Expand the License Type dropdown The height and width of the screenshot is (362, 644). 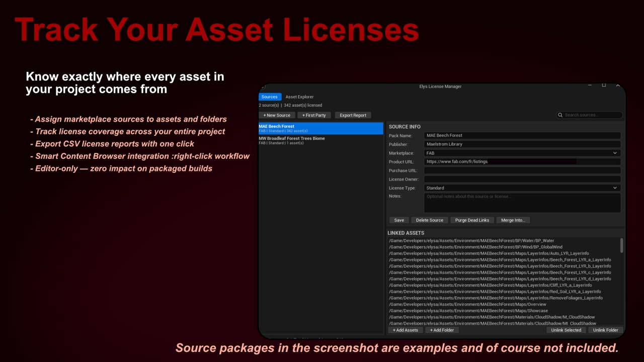coord(522,188)
